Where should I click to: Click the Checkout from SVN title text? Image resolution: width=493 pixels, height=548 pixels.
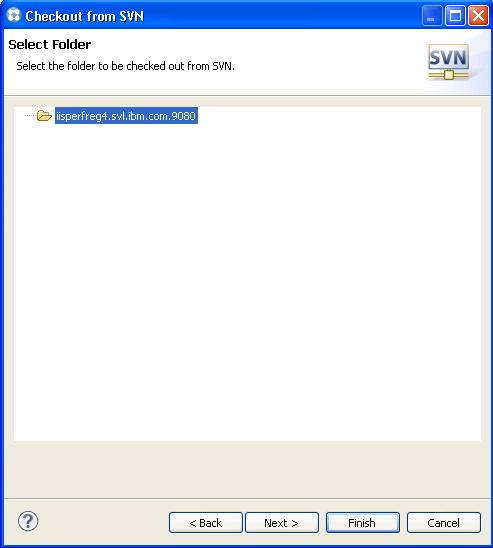coord(85,16)
